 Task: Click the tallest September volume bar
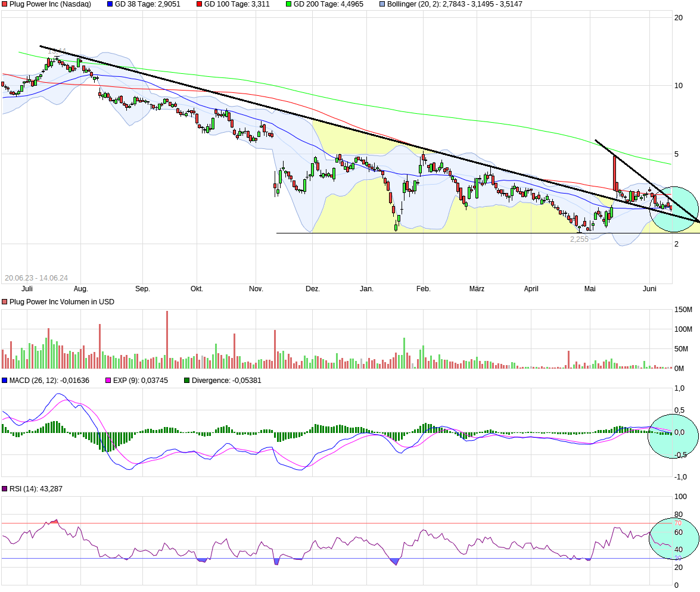point(167,339)
